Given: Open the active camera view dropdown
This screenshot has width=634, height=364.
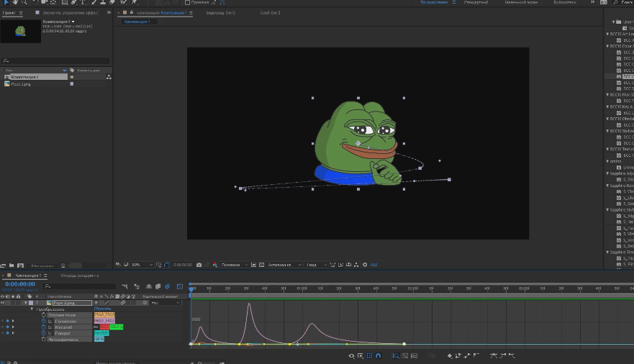Looking at the screenshot, I should click(285, 265).
